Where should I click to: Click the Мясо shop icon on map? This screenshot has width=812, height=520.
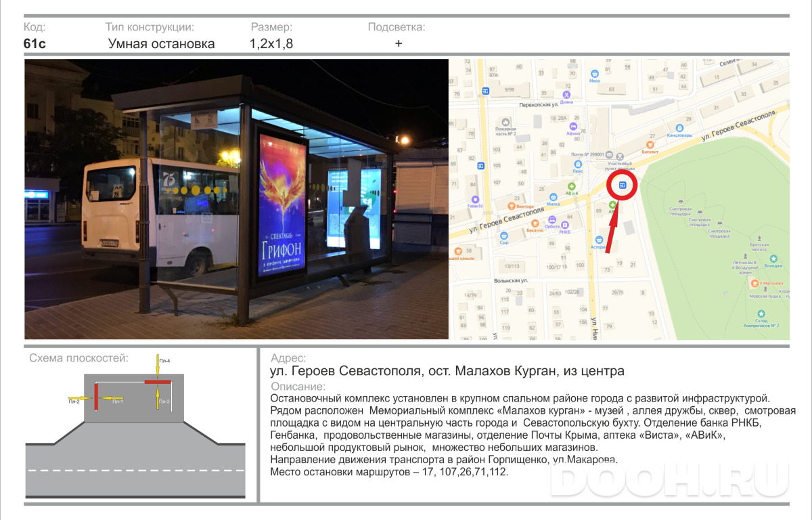pyautogui.click(x=595, y=74)
